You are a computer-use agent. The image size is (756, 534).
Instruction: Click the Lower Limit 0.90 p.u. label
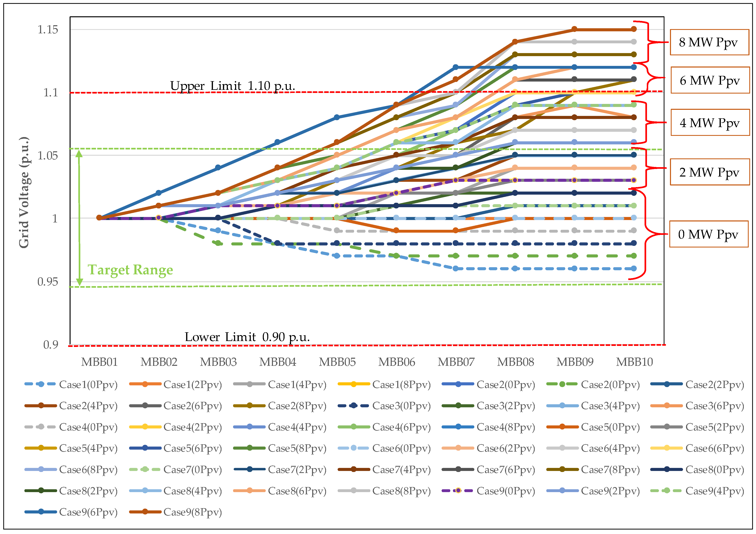pyautogui.click(x=247, y=337)
